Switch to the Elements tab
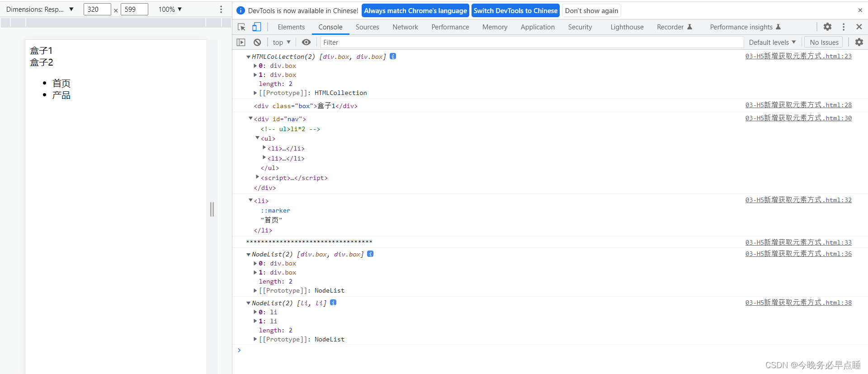 click(291, 27)
